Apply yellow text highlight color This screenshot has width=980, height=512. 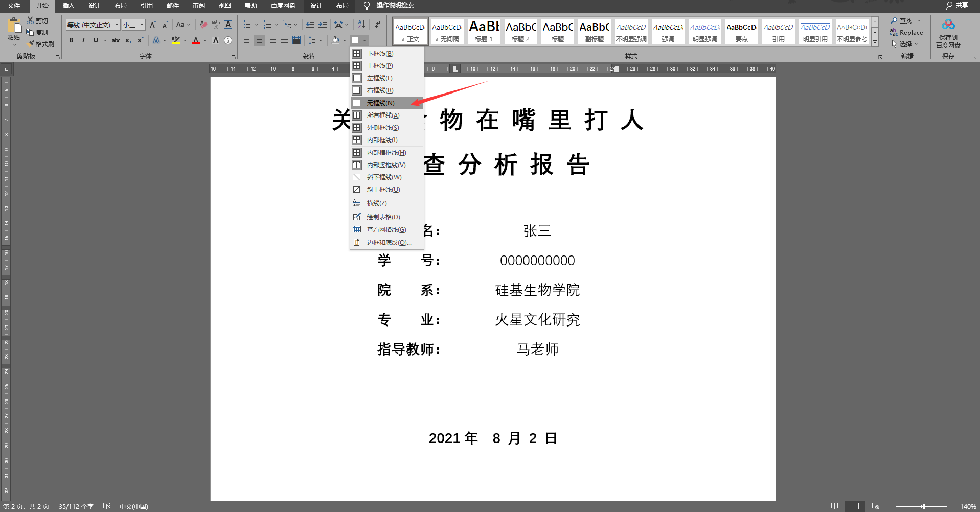pyautogui.click(x=176, y=40)
